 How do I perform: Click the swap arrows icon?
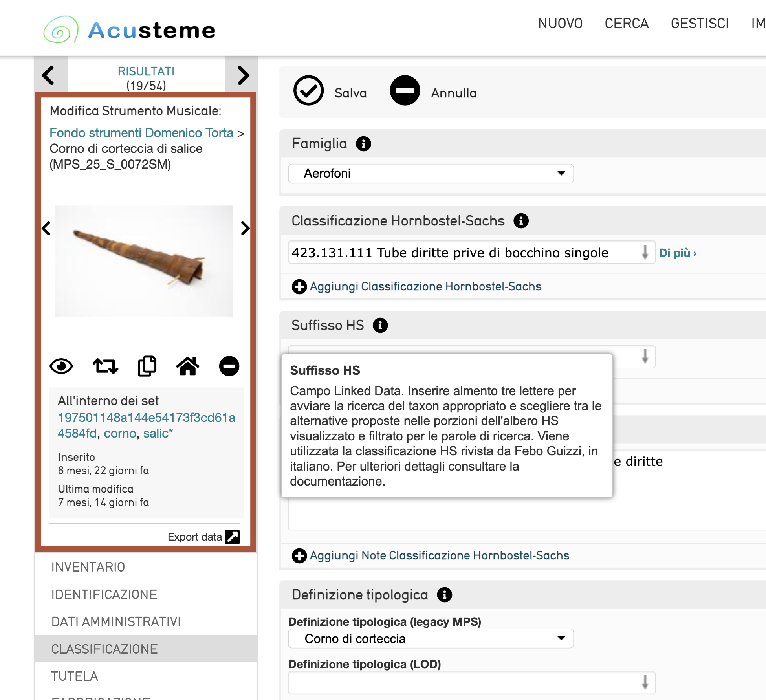(x=105, y=366)
